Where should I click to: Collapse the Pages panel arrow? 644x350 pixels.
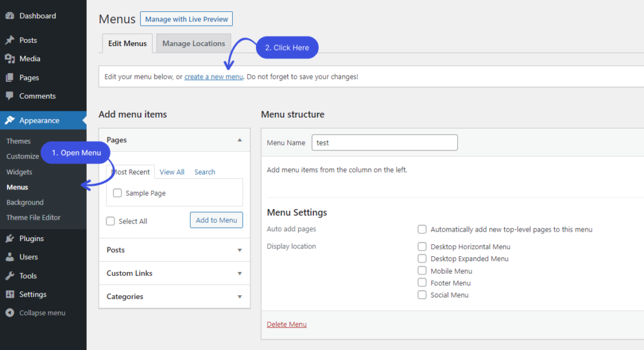coord(240,140)
